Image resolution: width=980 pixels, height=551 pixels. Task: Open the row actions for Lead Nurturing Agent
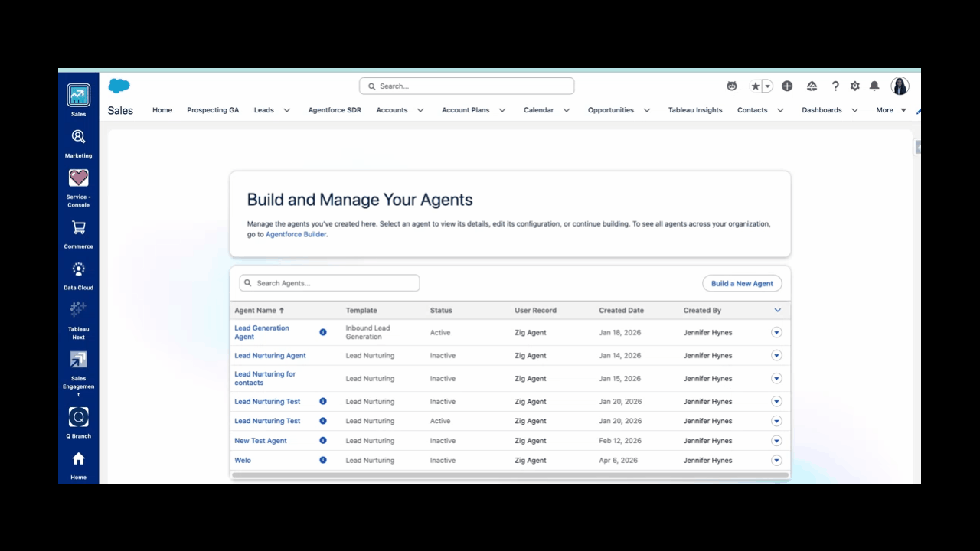pos(776,355)
